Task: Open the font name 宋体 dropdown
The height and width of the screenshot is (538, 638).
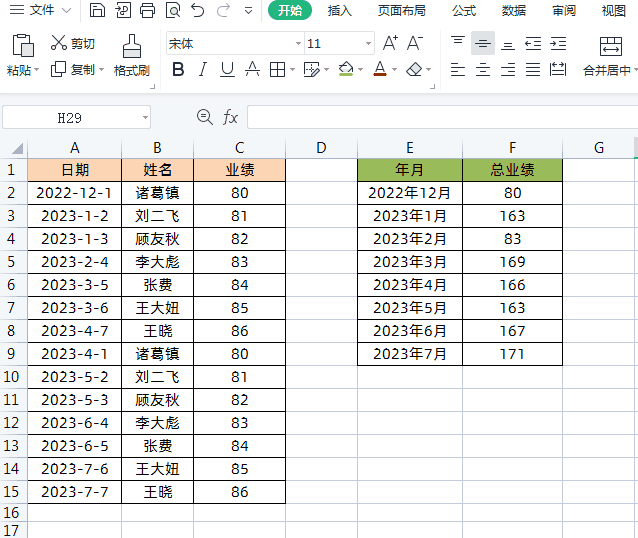Action: tap(298, 43)
